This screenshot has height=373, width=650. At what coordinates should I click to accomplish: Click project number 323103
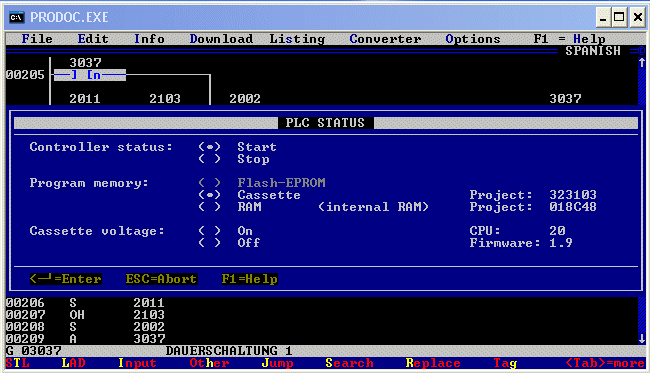point(573,195)
